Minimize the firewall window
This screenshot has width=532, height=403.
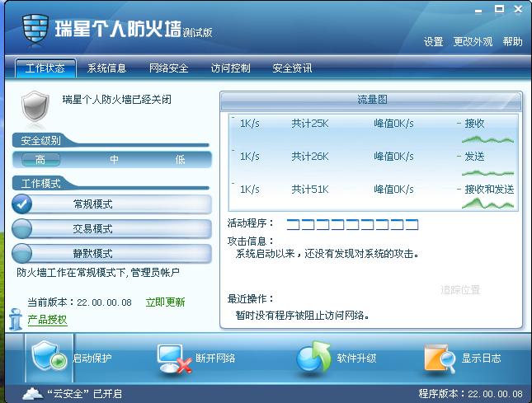[x=478, y=11]
